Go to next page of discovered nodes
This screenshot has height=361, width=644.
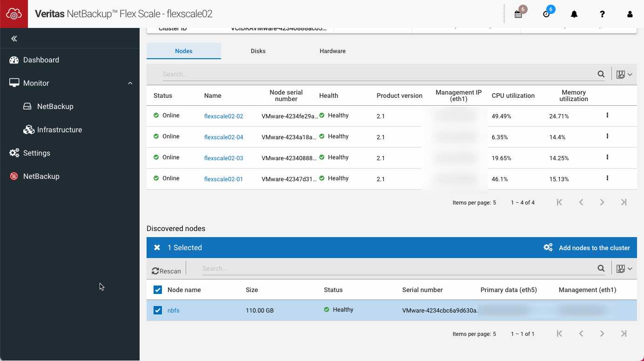602,334
